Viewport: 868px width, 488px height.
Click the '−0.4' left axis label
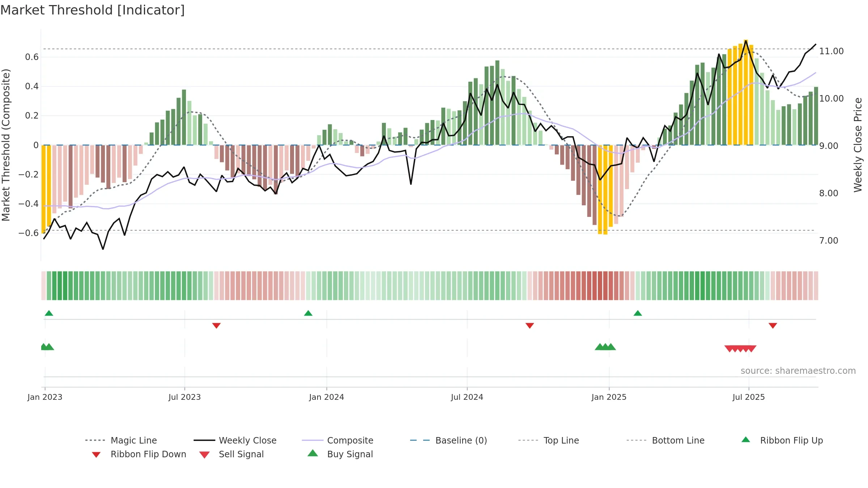coord(29,204)
